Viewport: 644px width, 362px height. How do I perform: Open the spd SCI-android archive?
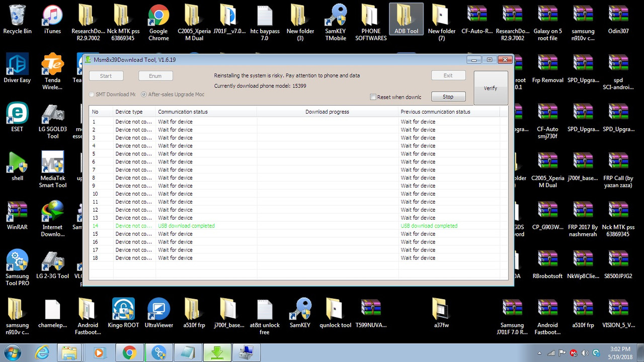click(x=618, y=71)
